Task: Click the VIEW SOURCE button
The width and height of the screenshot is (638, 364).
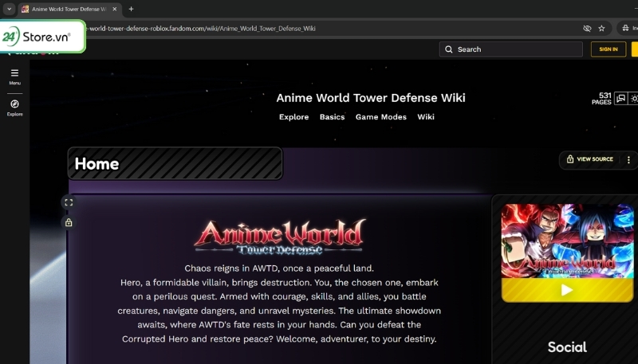Action: point(590,159)
